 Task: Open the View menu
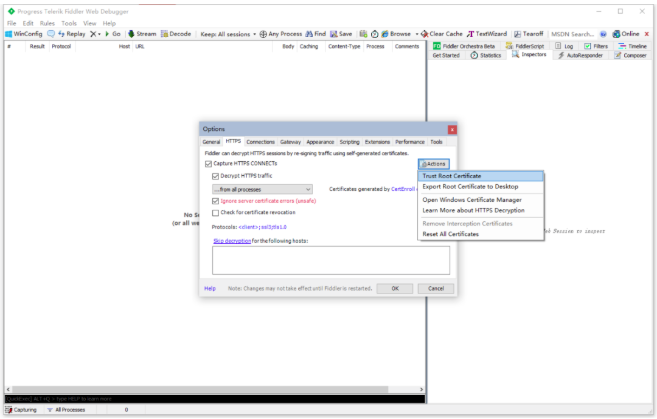[90, 23]
